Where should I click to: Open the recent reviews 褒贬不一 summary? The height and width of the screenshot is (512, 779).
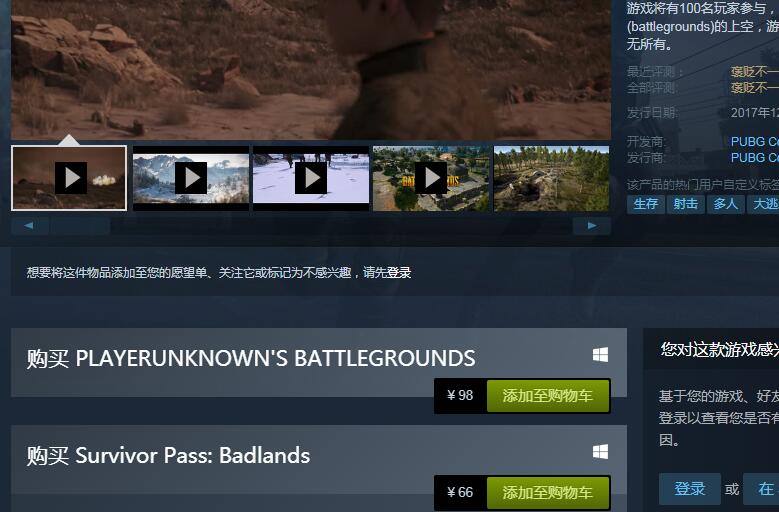coord(755,72)
